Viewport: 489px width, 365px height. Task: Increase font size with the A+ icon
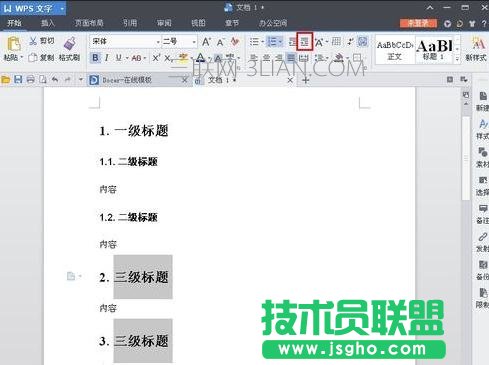[x=207, y=42]
